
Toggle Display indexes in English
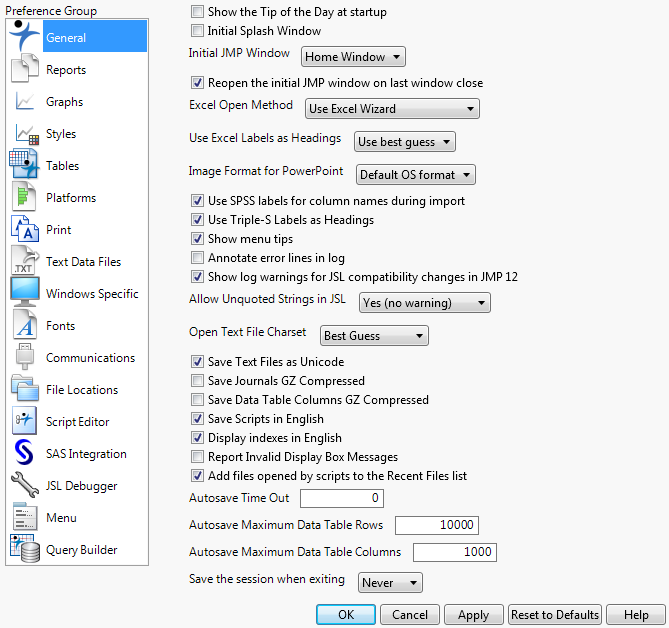click(197, 438)
